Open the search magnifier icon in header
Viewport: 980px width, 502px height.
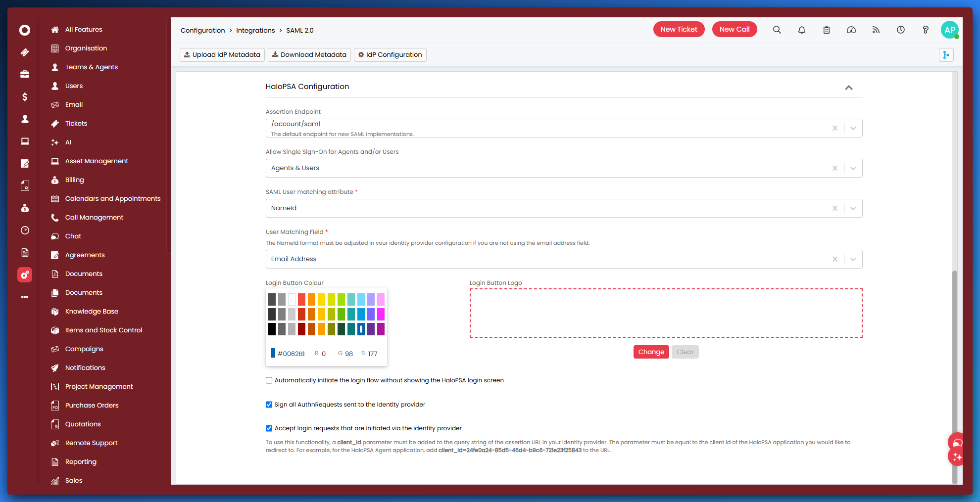777,30
